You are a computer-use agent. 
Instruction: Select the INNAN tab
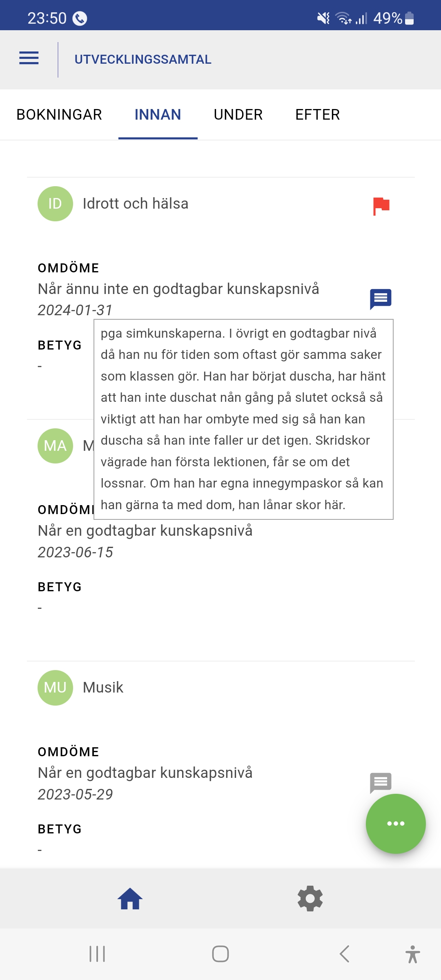point(158,115)
